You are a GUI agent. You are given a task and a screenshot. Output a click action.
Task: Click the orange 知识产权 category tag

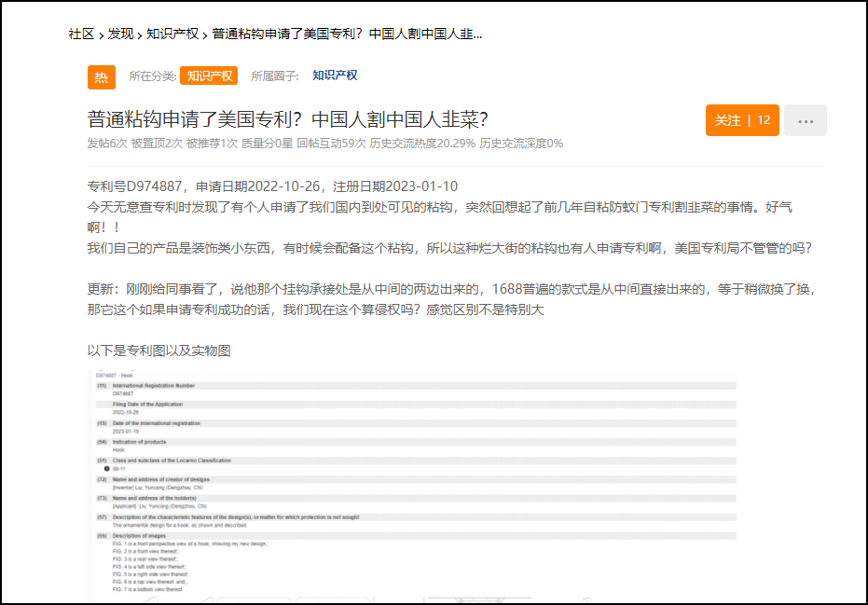click(x=209, y=76)
